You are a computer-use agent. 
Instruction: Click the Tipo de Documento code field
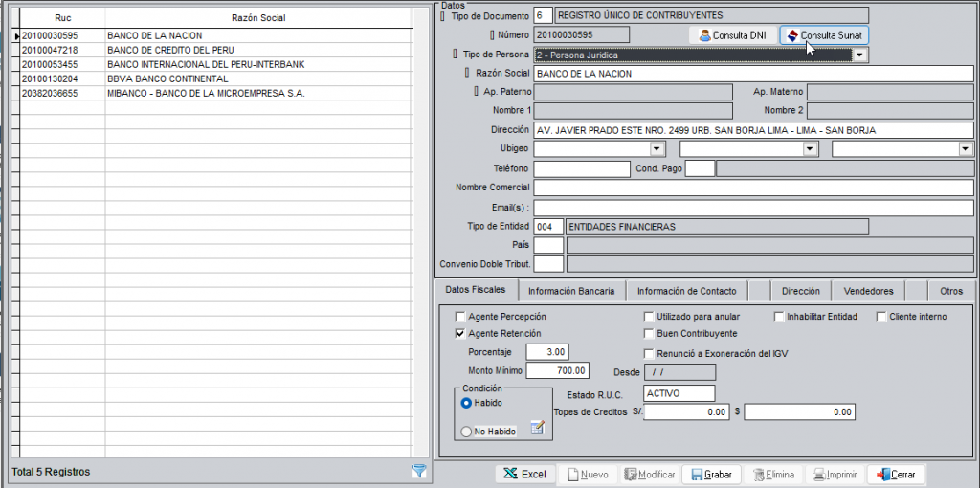543,15
